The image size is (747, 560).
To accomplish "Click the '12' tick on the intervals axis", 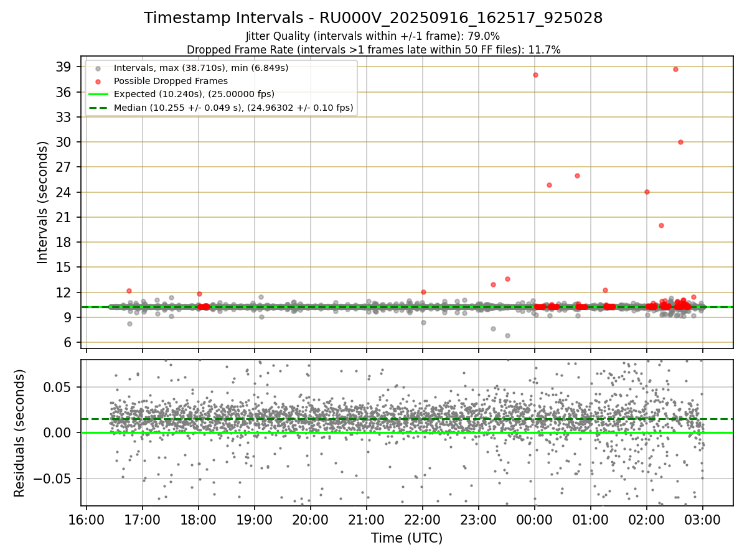I will [x=64, y=292].
